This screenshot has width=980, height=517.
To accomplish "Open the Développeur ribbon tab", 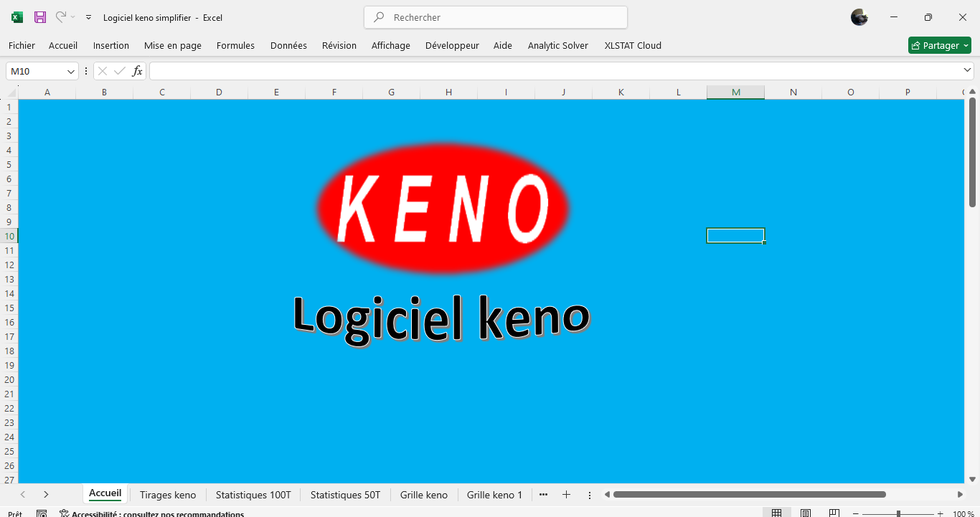I will [452, 45].
